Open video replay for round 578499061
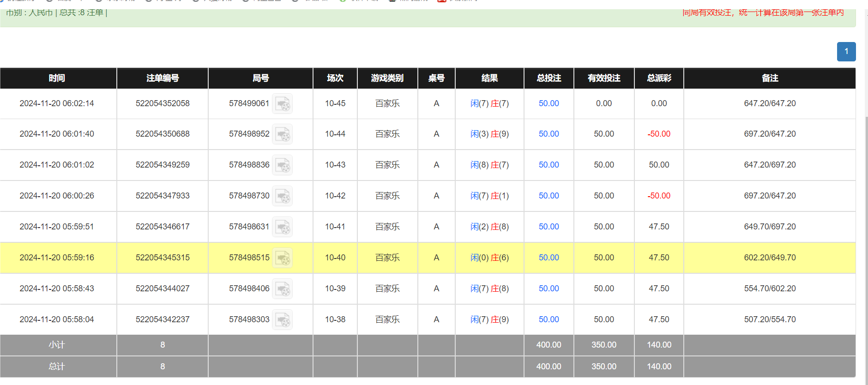 point(282,104)
